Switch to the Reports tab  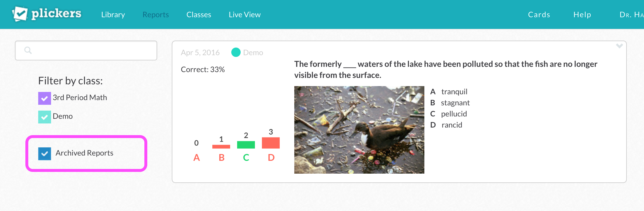point(155,15)
